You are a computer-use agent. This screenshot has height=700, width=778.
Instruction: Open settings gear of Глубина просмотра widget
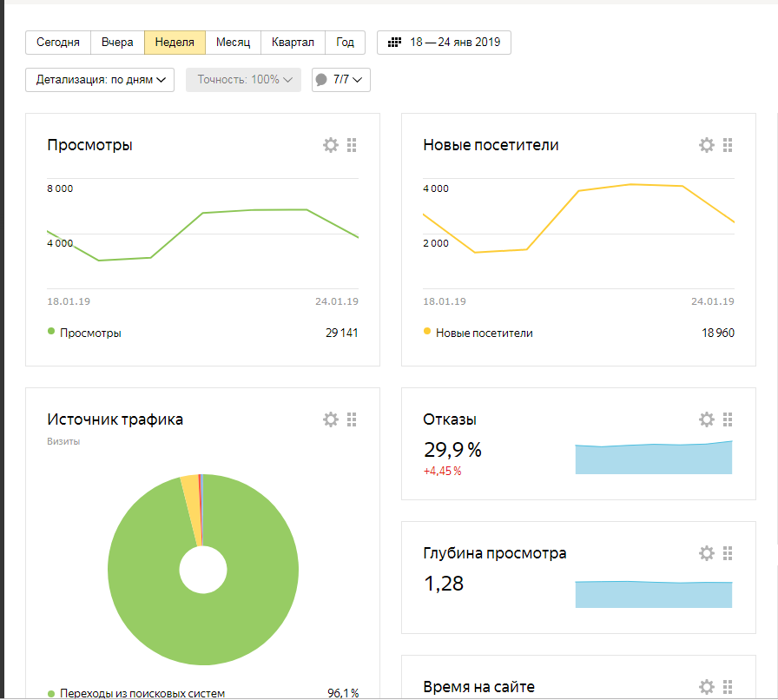[707, 553]
